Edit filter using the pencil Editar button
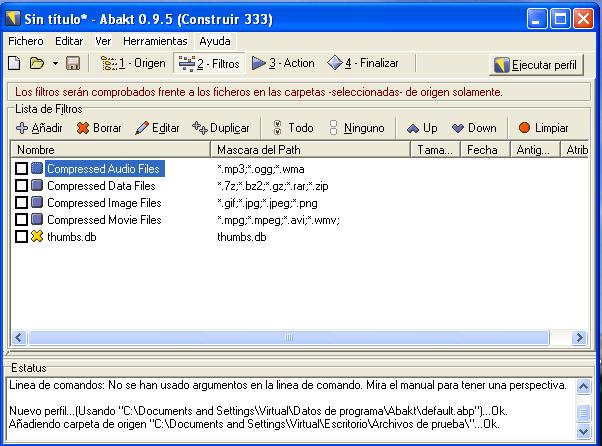602x446 pixels. pos(157,128)
